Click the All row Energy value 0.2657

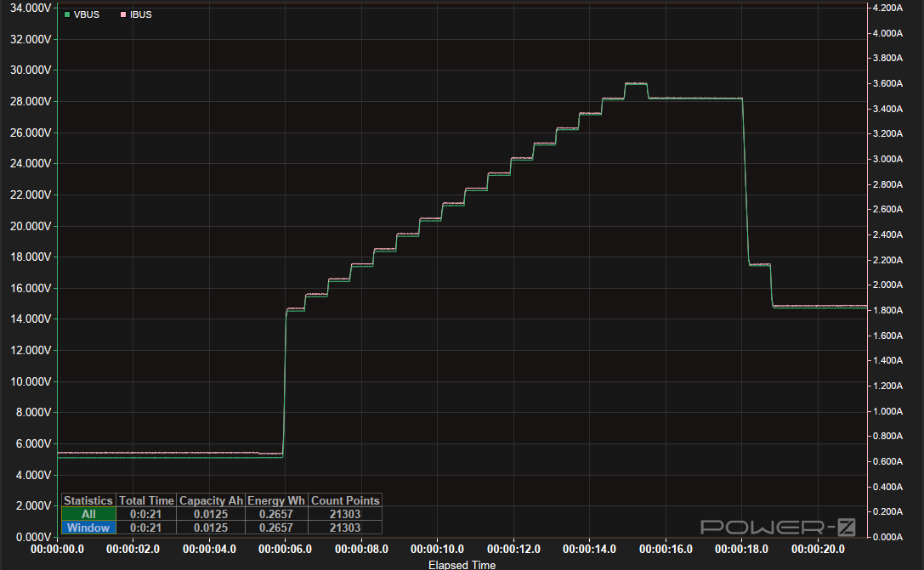[x=276, y=514]
